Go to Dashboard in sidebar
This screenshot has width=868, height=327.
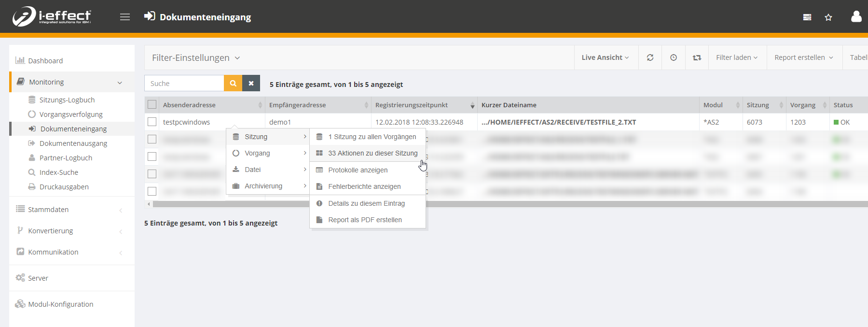click(45, 61)
